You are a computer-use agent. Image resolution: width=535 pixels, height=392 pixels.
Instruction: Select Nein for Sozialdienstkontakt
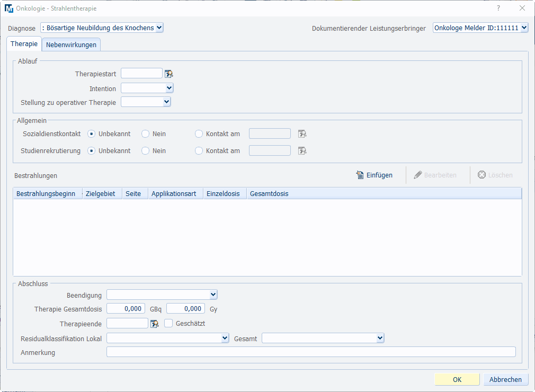tap(145, 134)
